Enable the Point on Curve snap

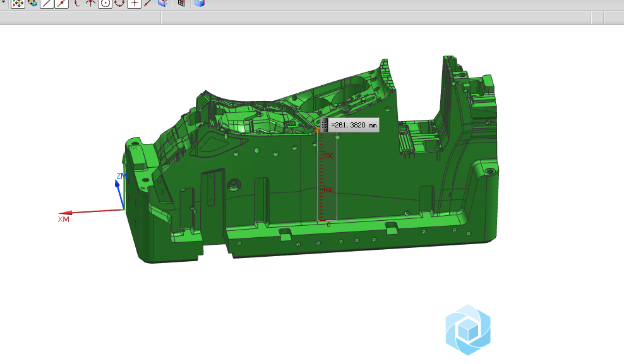(148, 3)
